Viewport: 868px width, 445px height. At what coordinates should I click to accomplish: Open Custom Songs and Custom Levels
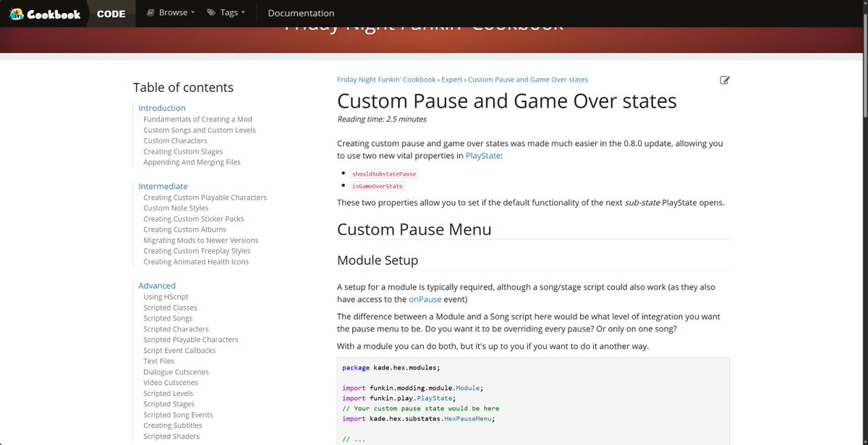coord(200,130)
